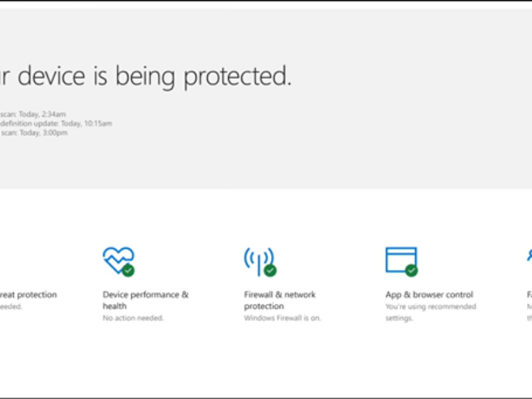532x399 pixels.
Task: Click the scan time "Today, 2:34am" line
Action: coord(33,114)
